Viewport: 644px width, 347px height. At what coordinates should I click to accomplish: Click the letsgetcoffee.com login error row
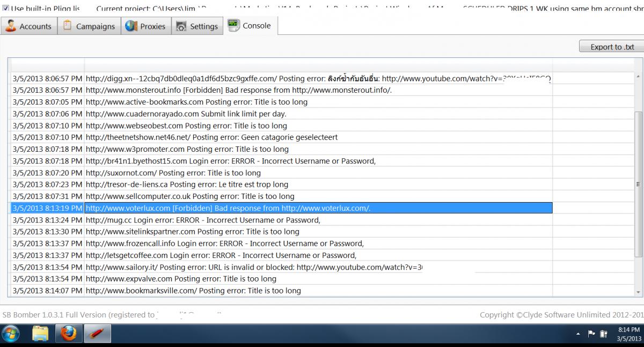pos(282,255)
